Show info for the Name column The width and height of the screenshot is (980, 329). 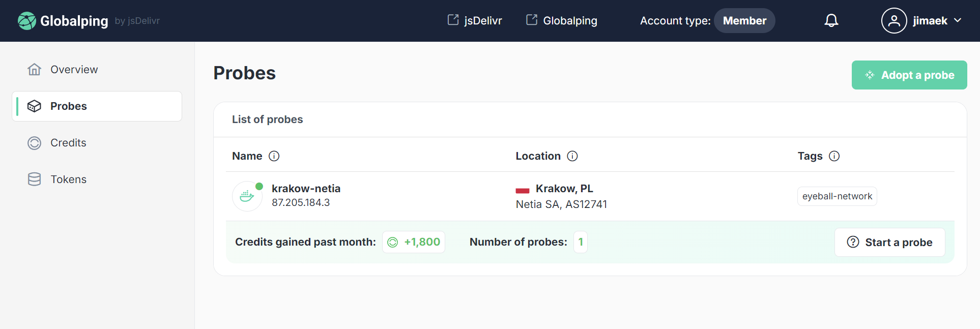coord(274,156)
